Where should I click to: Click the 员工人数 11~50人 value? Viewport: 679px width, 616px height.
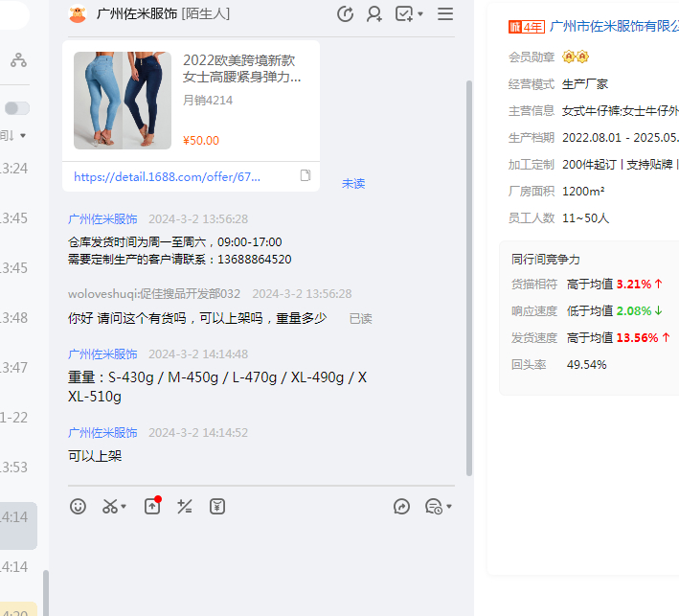[x=585, y=217]
